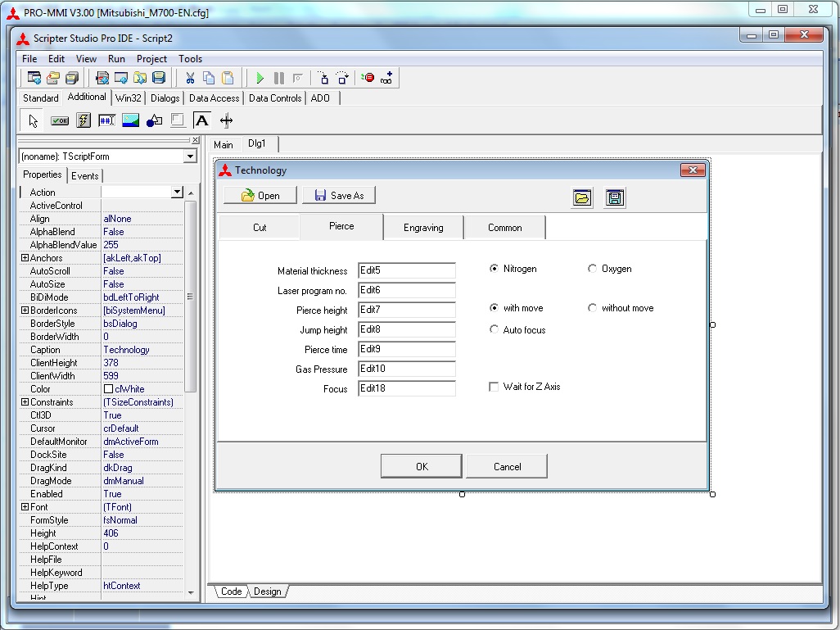Open the TScriptForm object selector dropdown
840x630 pixels.
click(x=190, y=156)
